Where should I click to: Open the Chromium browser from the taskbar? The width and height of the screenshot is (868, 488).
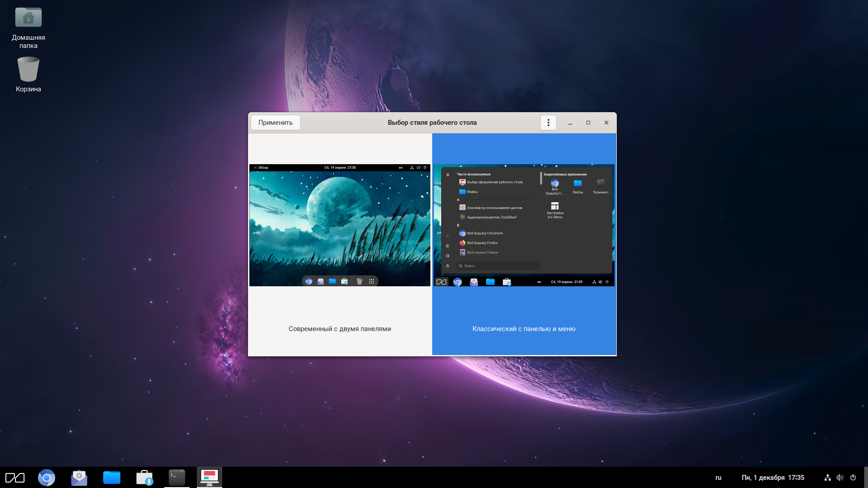pyautogui.click(x=46, y=478)
